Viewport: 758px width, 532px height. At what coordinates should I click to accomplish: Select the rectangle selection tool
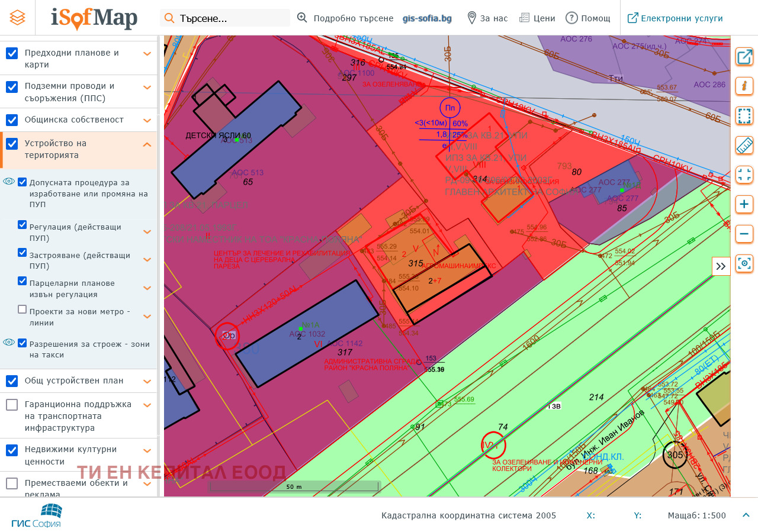click(x=744, y=115)
